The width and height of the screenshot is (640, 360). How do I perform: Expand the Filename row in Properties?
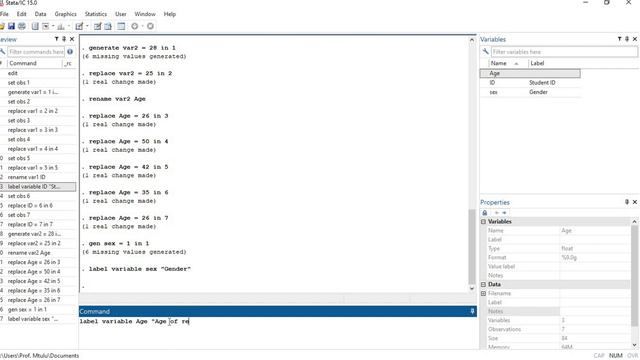tap(483, 293)
